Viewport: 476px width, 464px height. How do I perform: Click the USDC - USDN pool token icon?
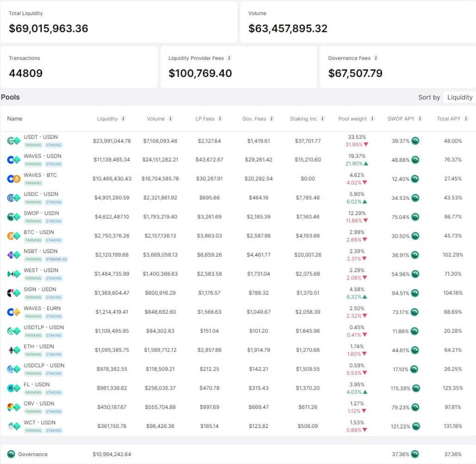[x=14, y=198]
